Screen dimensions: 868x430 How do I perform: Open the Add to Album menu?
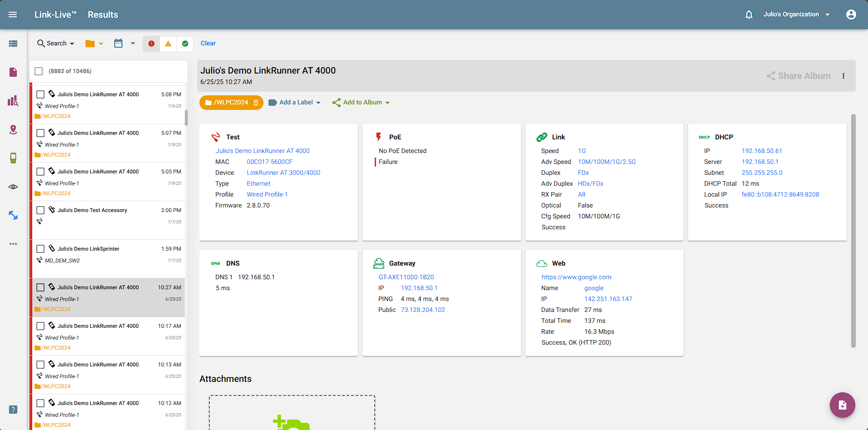coord(362,103)
